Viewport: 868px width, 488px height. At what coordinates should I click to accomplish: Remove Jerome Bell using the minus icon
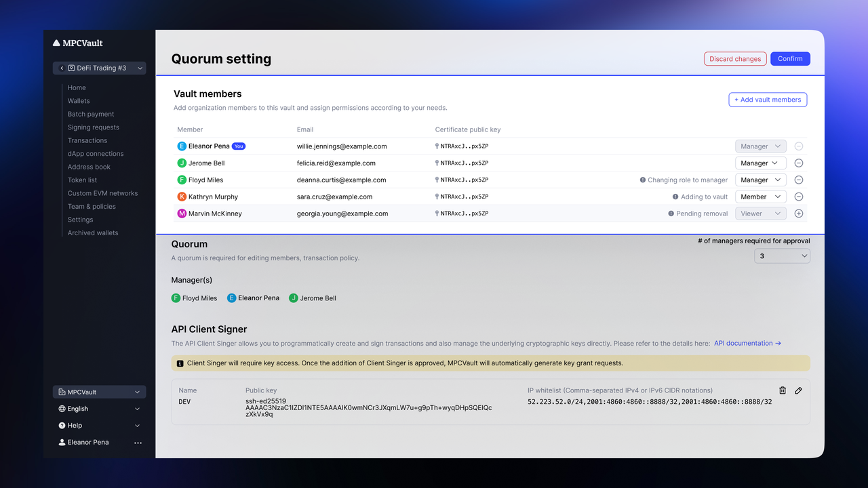click(x=798, y=163)
